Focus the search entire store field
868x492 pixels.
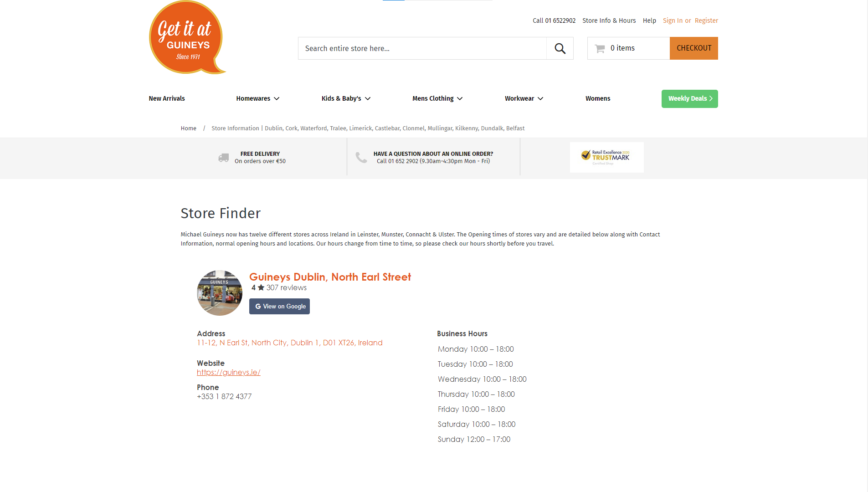tap(422, 48)
